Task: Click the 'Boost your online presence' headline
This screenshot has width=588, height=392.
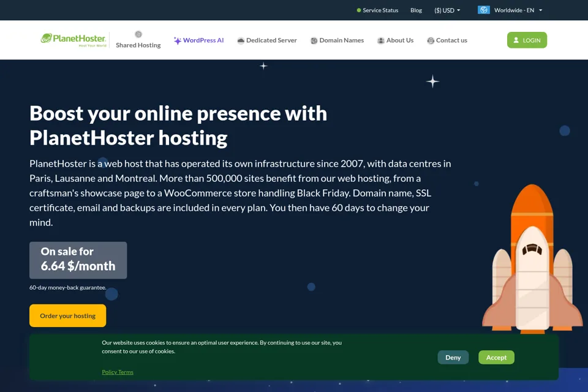Action: tap(178, 126)
